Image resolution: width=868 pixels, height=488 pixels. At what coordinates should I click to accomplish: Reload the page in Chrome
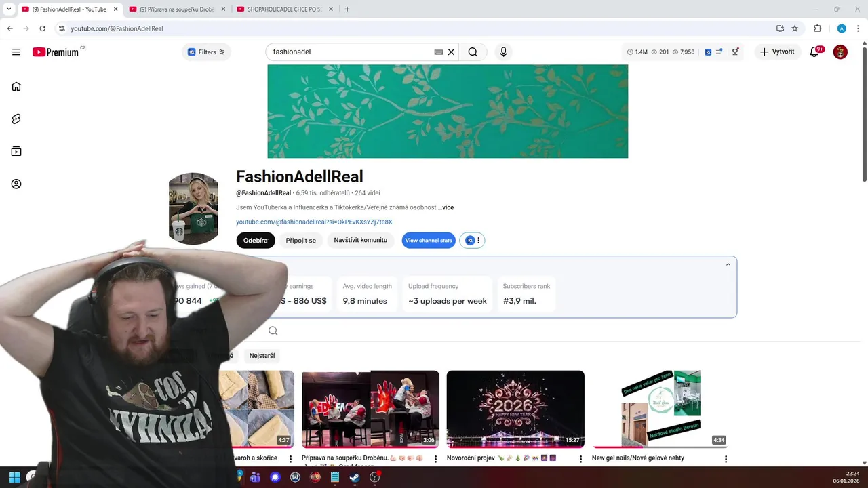[x=42, y=28]
